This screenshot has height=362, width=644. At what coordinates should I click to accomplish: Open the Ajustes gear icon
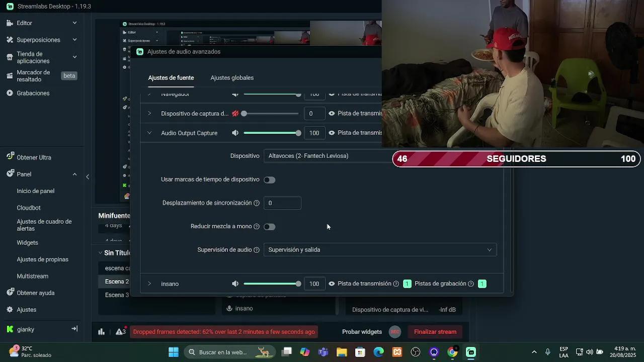pyautogui.click(x=10, y=310)
